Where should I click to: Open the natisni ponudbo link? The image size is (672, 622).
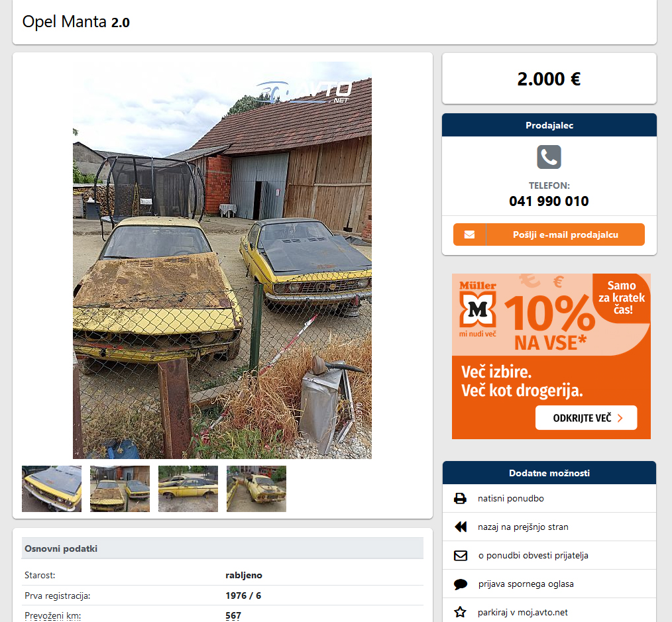coord(510,499)
